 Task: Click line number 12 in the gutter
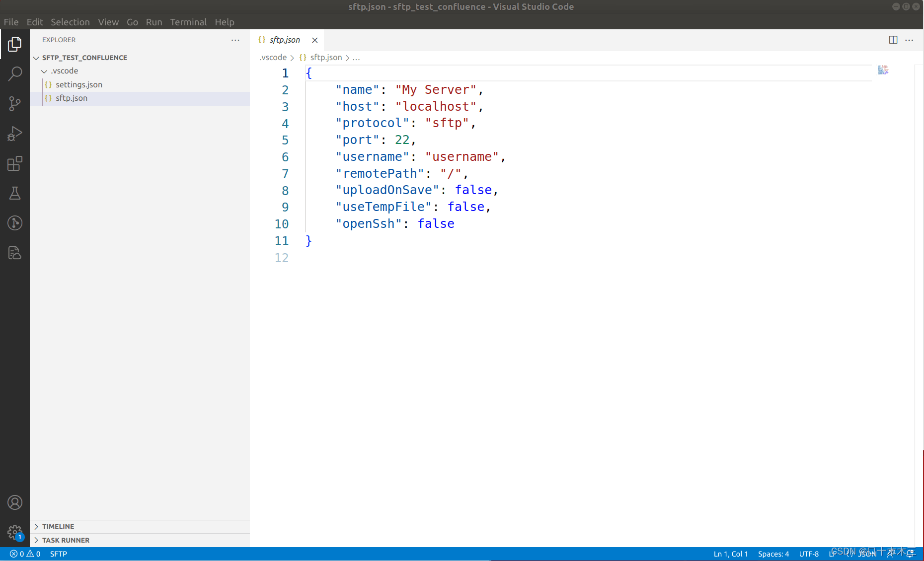(281, 258)
